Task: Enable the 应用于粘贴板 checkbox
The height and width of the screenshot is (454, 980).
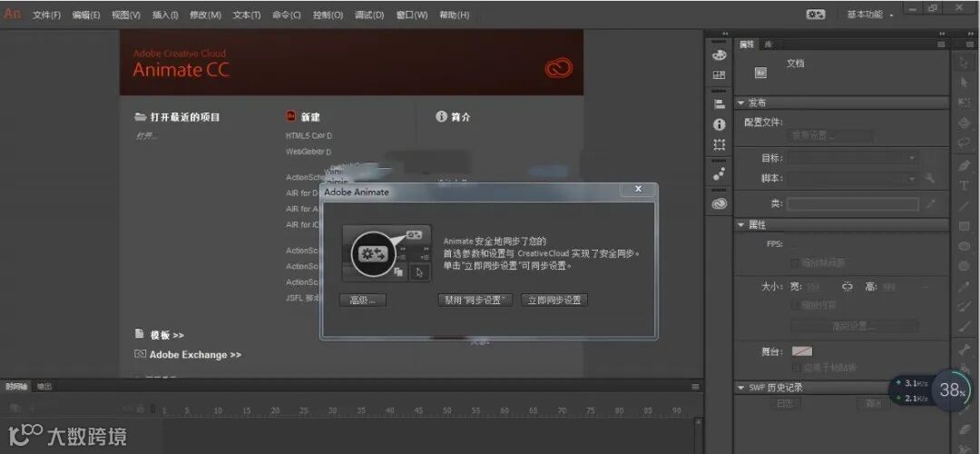Action: coord(796,367)
